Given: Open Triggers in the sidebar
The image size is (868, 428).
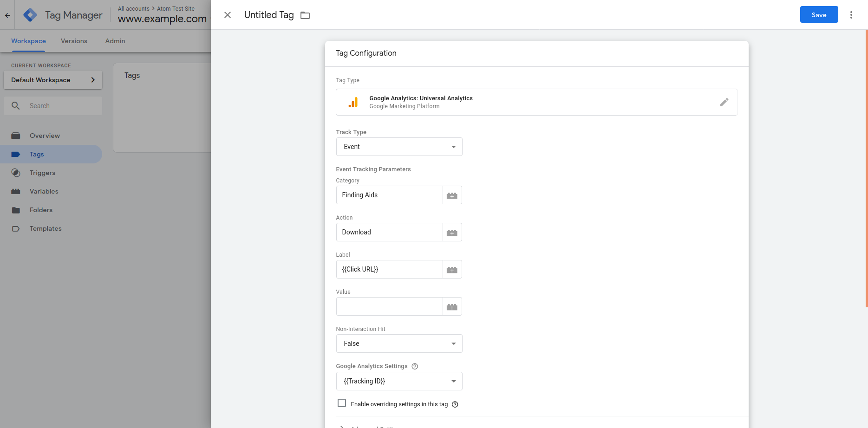Looking at the screenshot, I should tap(42, 173).
